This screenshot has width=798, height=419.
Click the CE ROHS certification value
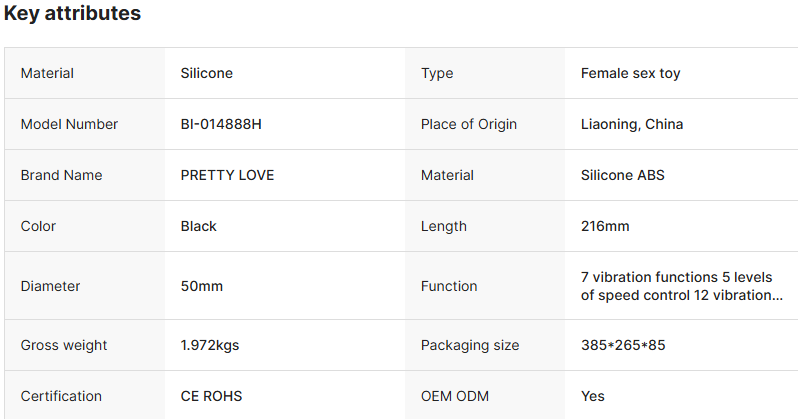pyautogui.click(x=211, y=396)
